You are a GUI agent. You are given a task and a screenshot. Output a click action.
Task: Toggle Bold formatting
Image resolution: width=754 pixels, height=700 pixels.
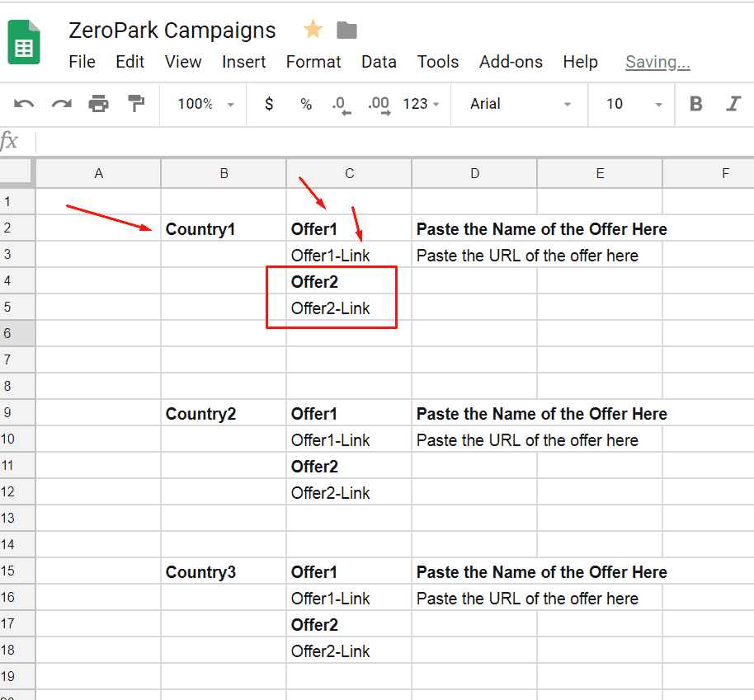tap(695, 103)
